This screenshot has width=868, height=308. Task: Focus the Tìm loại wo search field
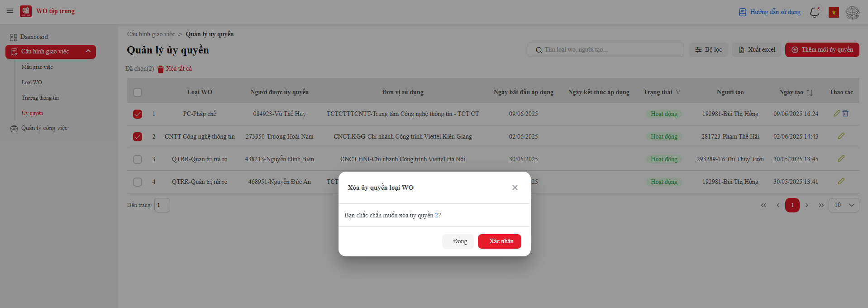(606, 50)
